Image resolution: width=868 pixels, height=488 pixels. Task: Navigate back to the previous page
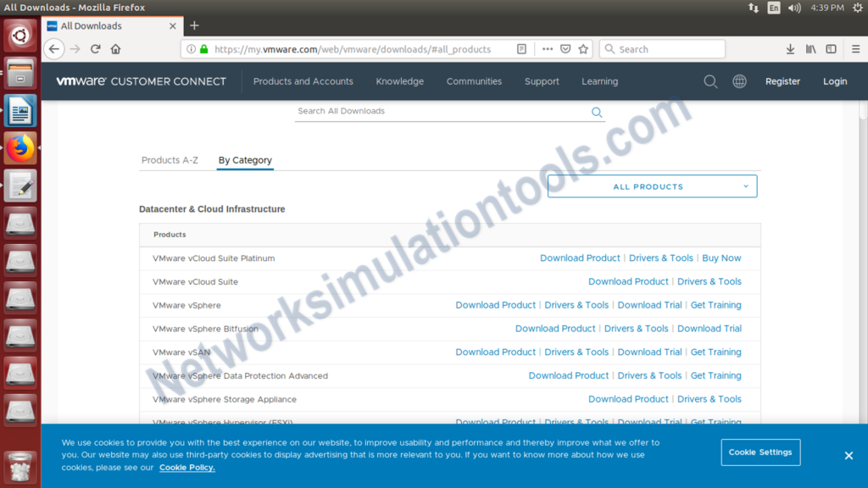[x=53, y=48]
